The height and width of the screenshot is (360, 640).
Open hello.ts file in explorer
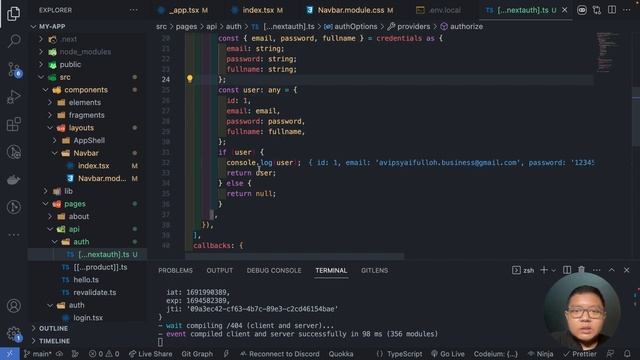click(87, 280)
